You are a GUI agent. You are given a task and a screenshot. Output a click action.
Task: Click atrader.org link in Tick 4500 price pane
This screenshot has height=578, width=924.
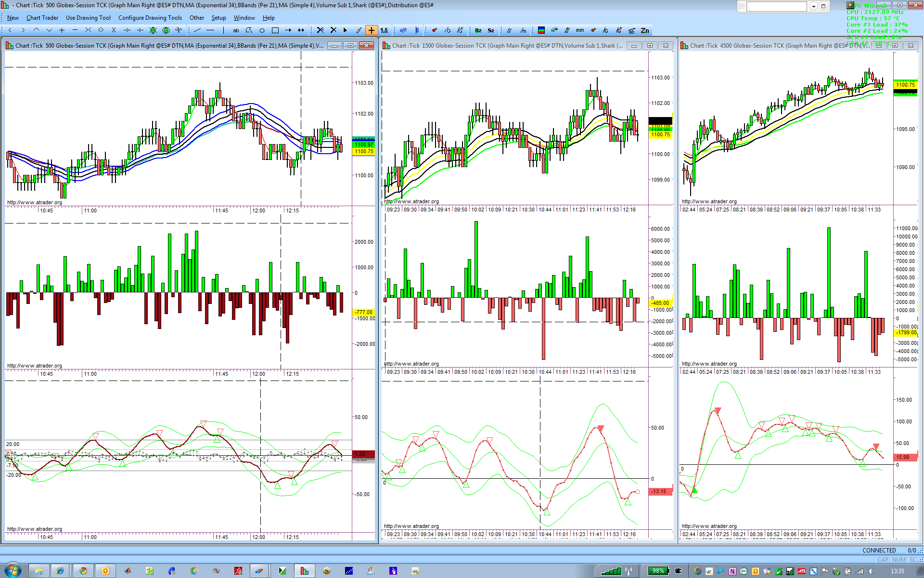(709, 202)
